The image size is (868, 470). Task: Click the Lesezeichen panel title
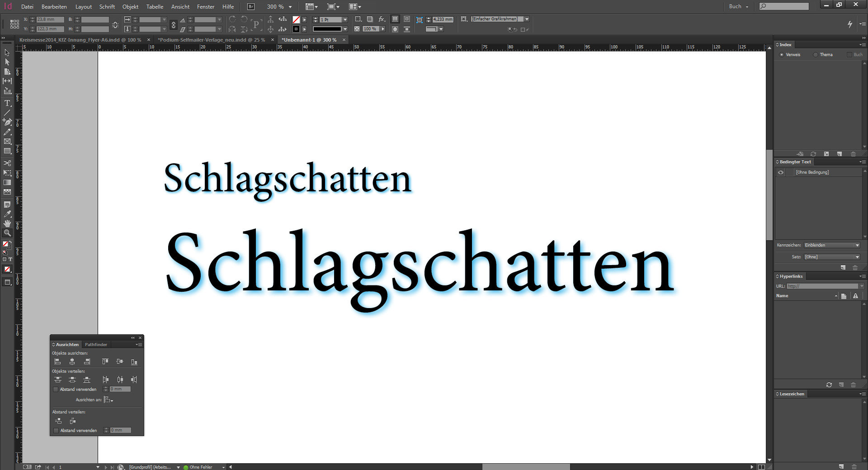(792, 394)
